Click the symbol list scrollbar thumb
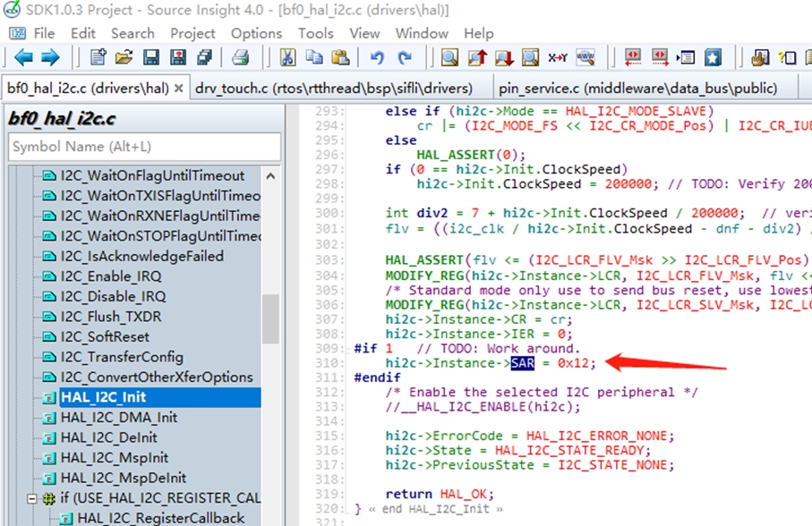812x526 pixels. click(x=270, y=319)
